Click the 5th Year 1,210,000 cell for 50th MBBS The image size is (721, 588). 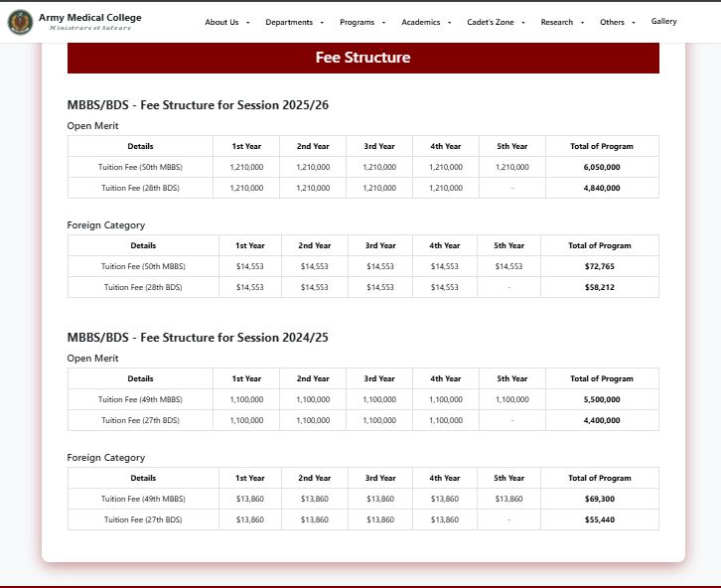(x=512, y=167)
